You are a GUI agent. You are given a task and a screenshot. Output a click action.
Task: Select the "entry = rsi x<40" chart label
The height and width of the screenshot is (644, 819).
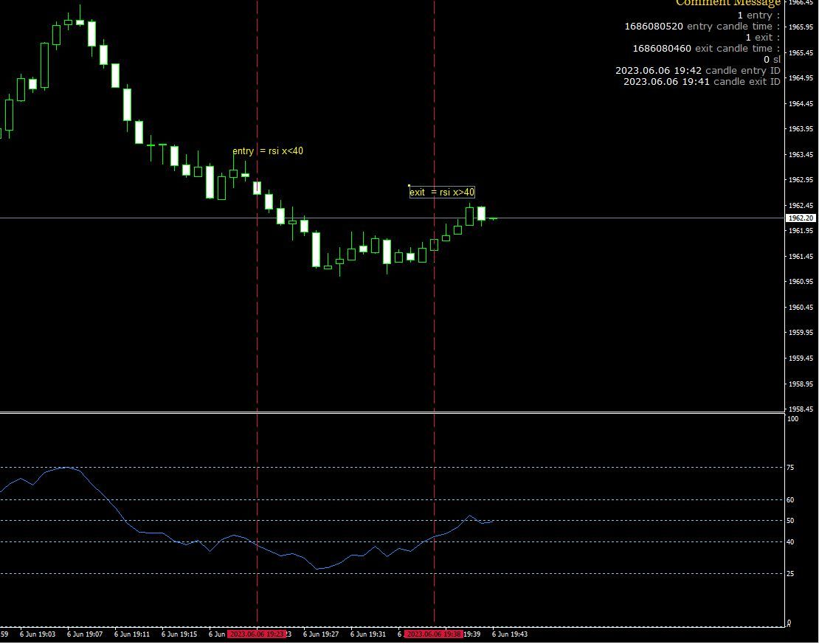tap(267, 151)
